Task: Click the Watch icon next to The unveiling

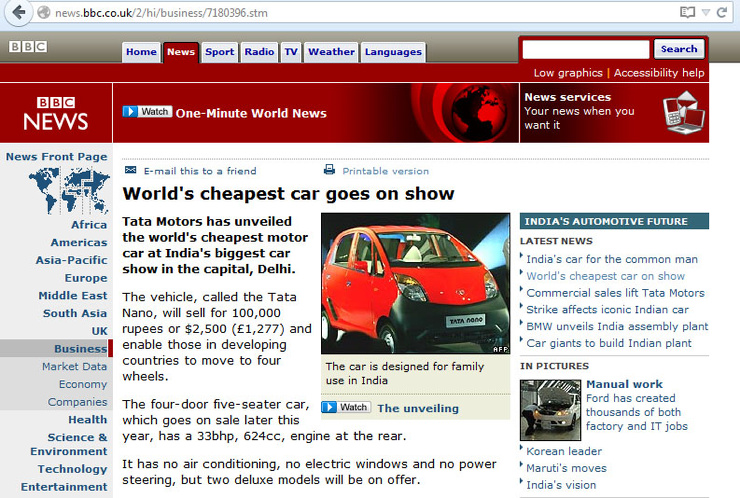Action: (x=345, y=407)
